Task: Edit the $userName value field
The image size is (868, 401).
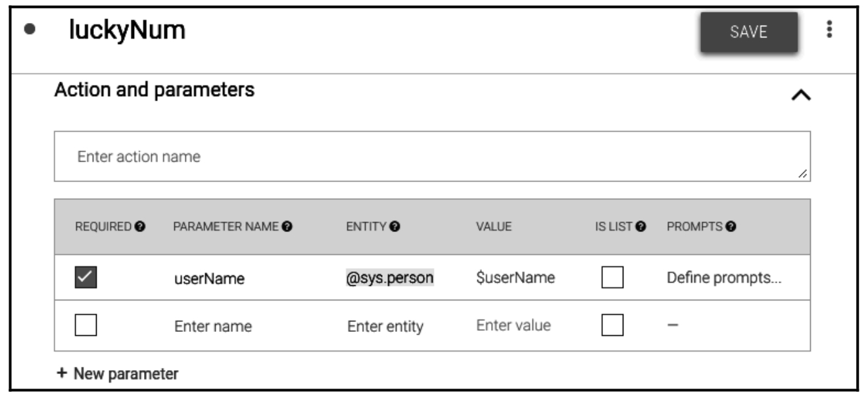Action: pyautogui.click(x=516, y=278)
